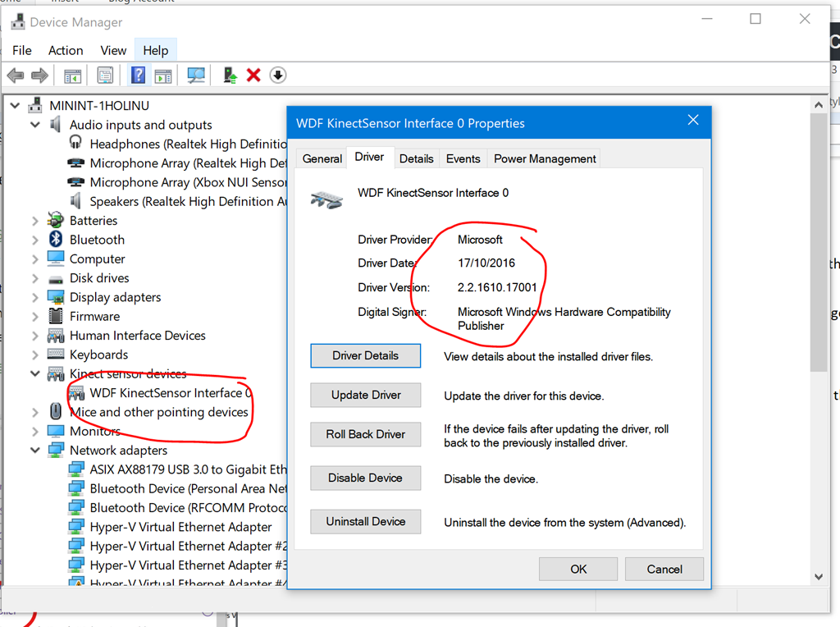Click the Mice and other pointing devices icon
Image resolution: width=840 pixels, height=627 pixels.
(56, 411)
